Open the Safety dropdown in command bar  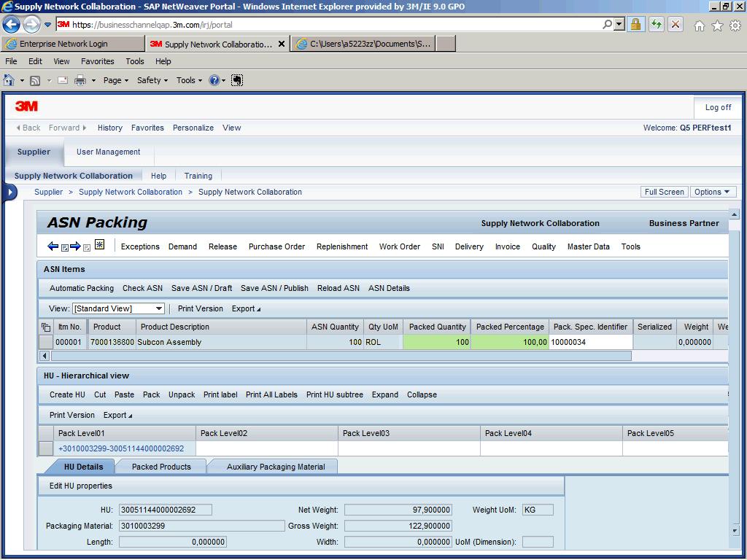point(152,80)
